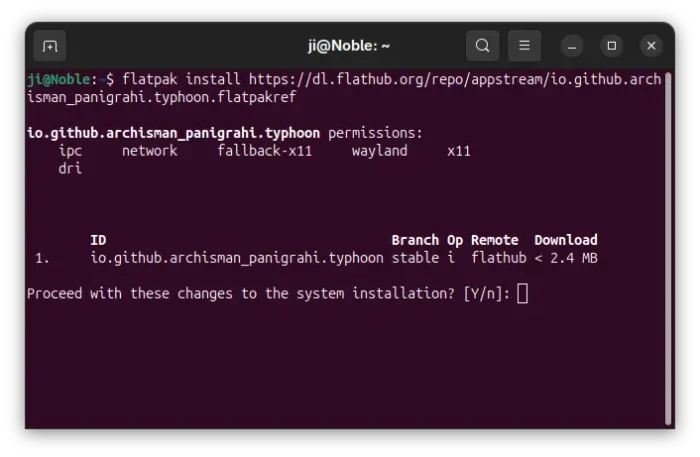
Task: Click the 'Download' column header
Action: pyautogui.click(x=566, y=240)
